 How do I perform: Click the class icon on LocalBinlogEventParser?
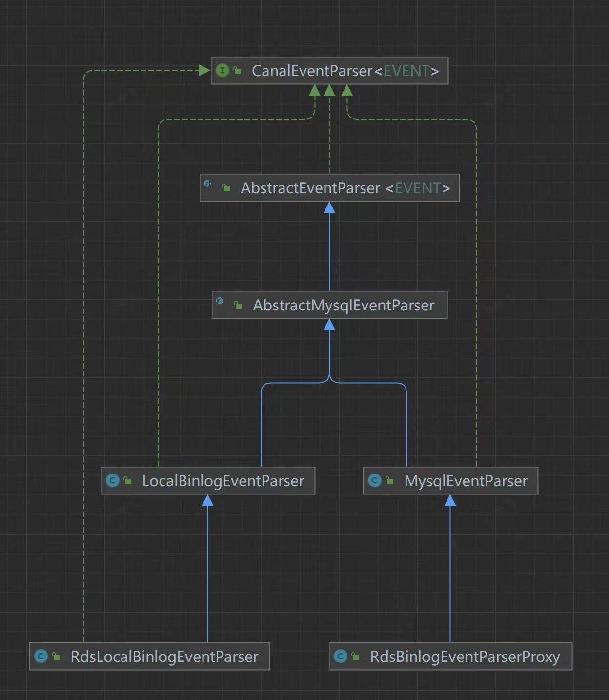pyautogui.click(x=113, y=481)
